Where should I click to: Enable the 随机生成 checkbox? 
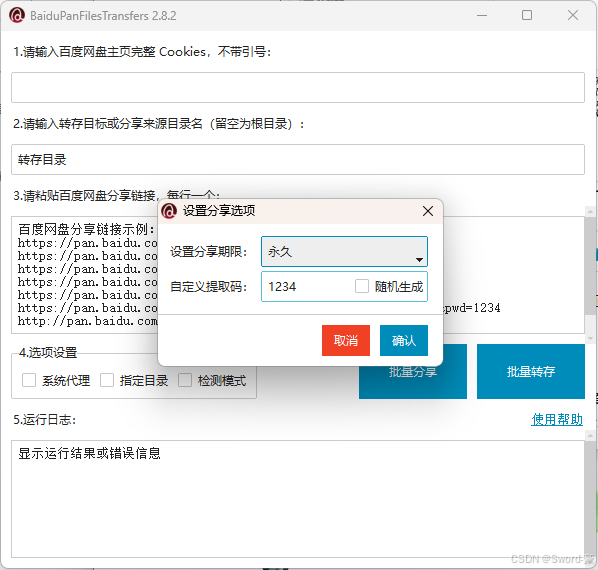click(362, 286)
